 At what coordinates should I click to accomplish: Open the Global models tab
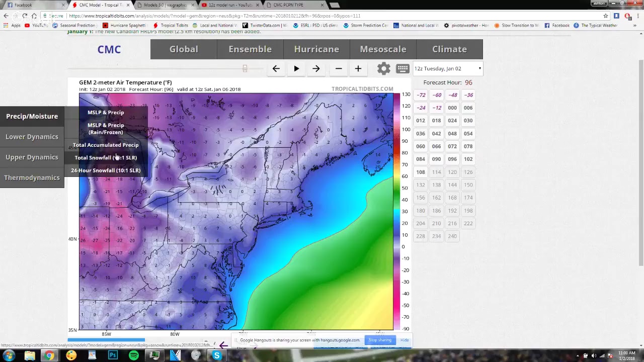[184, 49]
